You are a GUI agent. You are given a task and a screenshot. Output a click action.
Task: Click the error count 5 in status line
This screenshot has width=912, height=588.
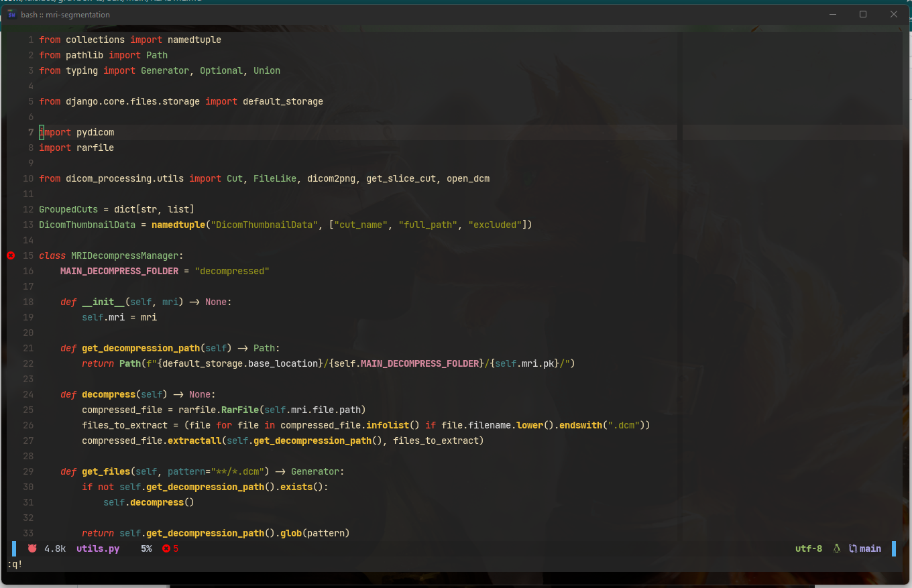(176, 548)
